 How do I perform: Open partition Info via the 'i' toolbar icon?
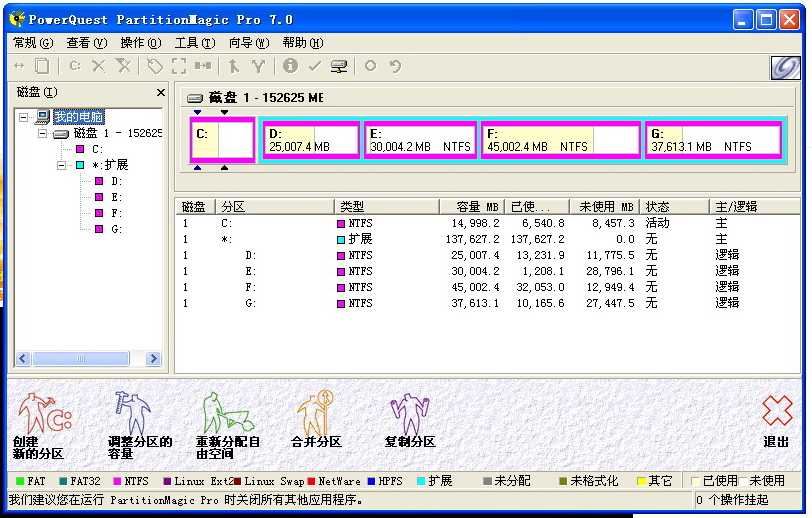pyautogui.click(x=291, y=65)
